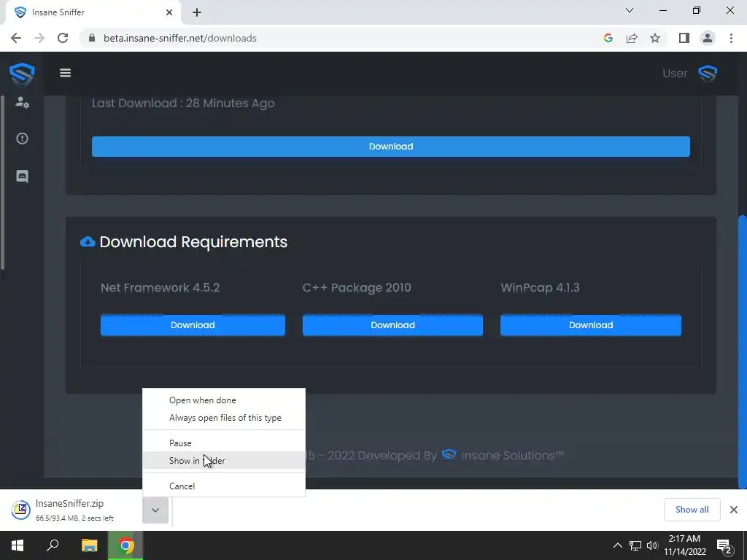This screenshot has height=560, width=747.
Task: Click the page vertical scrollbar
Action: tap(742, 351)
